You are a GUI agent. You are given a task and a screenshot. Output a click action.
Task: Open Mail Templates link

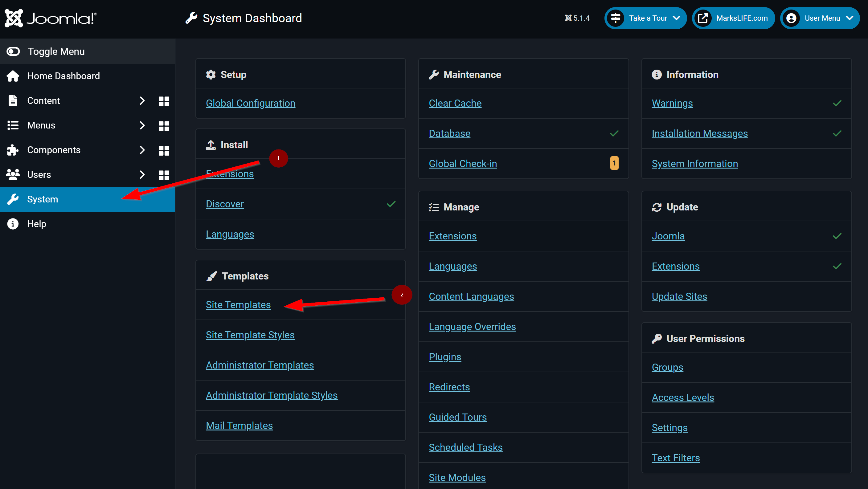pyautogui.click(x=239, y=425)
